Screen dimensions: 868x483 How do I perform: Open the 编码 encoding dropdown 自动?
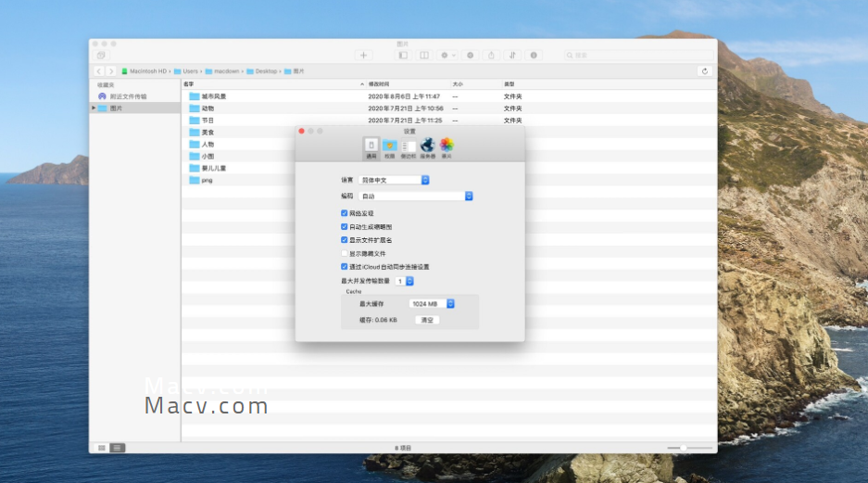pos(416,197)
